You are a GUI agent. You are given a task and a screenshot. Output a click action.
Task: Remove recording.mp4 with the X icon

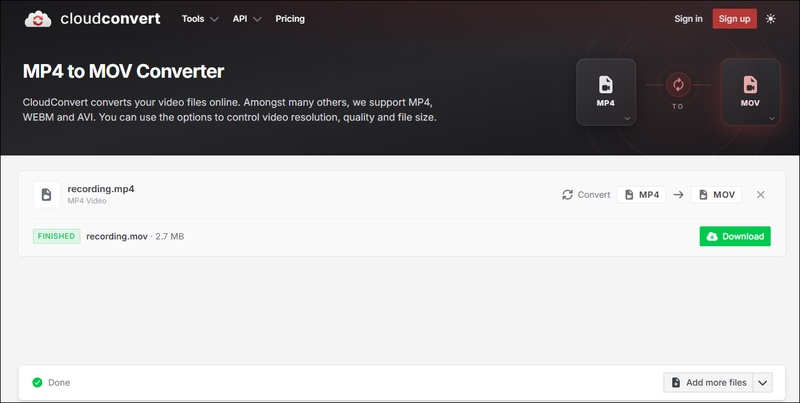click(760, 195)
